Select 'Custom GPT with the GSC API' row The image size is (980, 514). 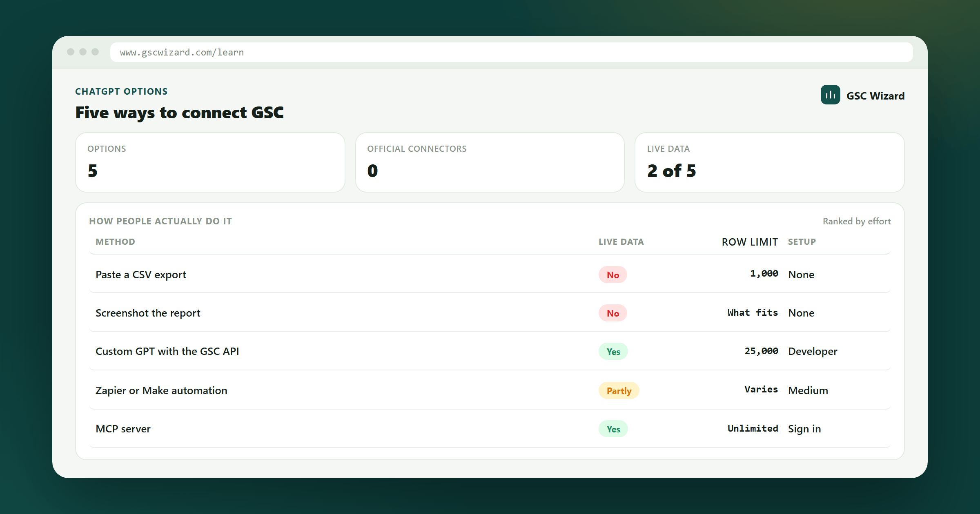click(x=490, y=351)
